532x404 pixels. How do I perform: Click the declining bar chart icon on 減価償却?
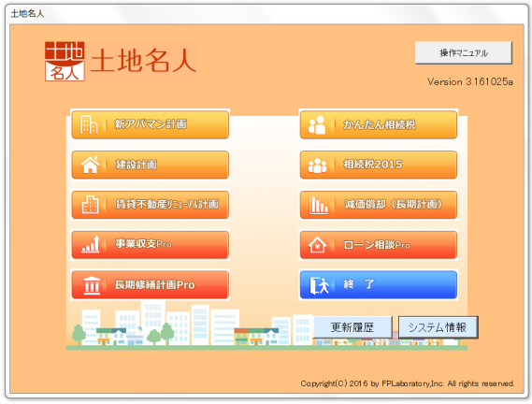(318, 205)
